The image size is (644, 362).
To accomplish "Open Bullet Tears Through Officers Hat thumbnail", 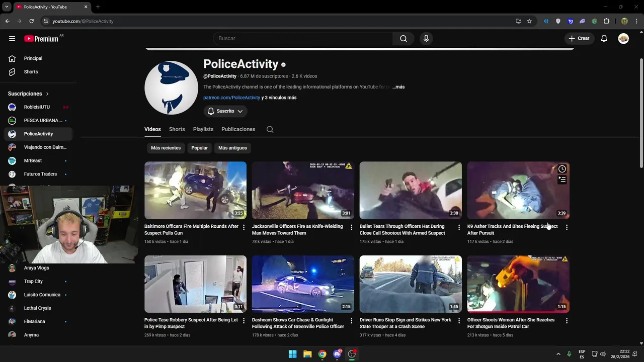I will coord(411,190).
